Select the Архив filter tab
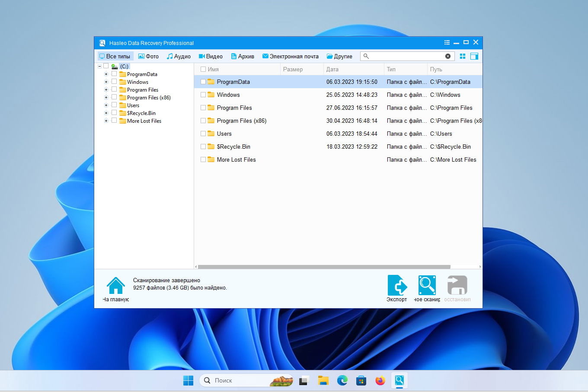Image resolution: width=588 pixels, height=392 pixels. (x=243, y=56)
